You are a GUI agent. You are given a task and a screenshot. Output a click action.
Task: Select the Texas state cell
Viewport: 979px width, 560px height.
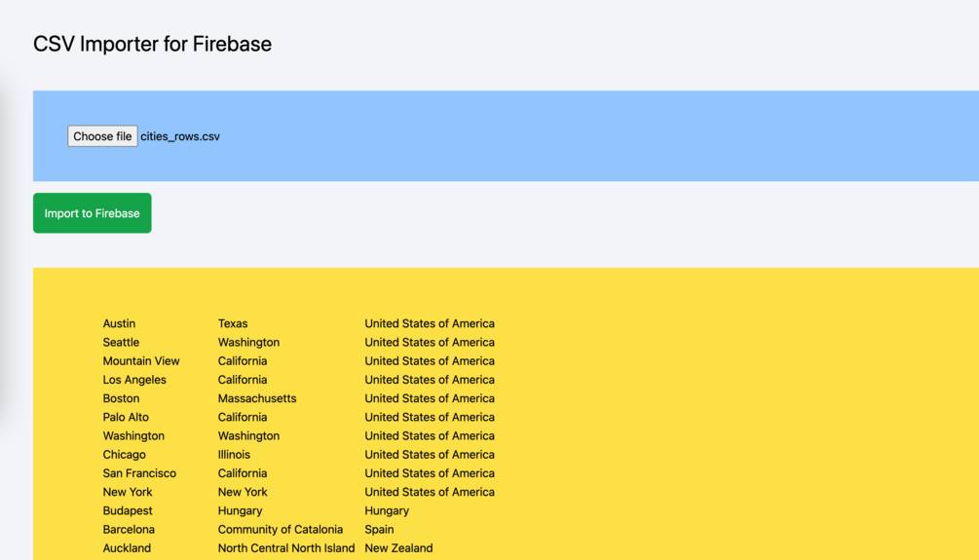[233, 323]
